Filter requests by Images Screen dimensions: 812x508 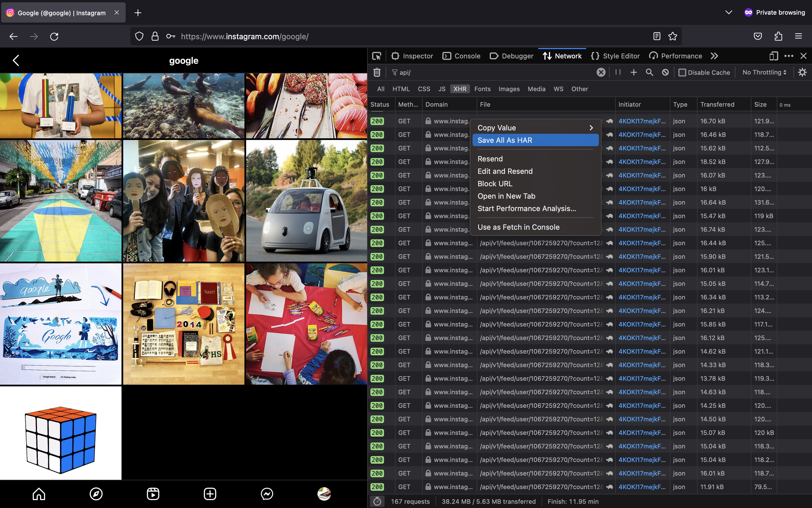point(509,89)
